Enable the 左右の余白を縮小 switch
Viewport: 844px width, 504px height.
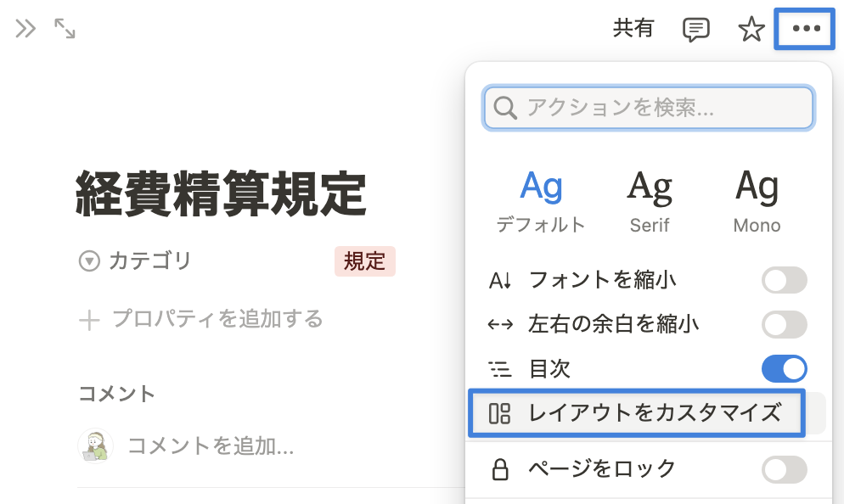(x=784, y=324)
